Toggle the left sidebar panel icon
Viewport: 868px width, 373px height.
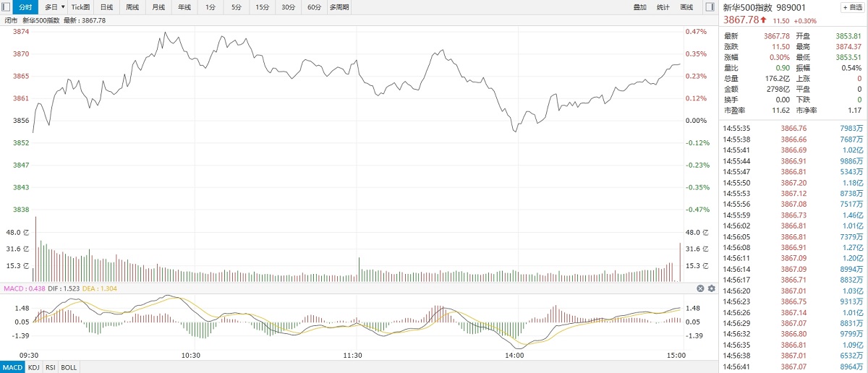coord(6,7)
